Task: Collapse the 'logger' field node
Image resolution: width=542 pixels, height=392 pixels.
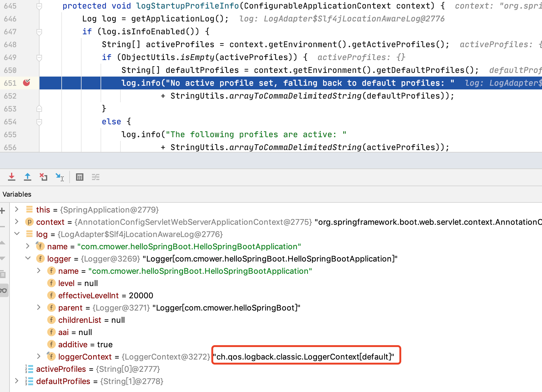Action: [28, 258]
